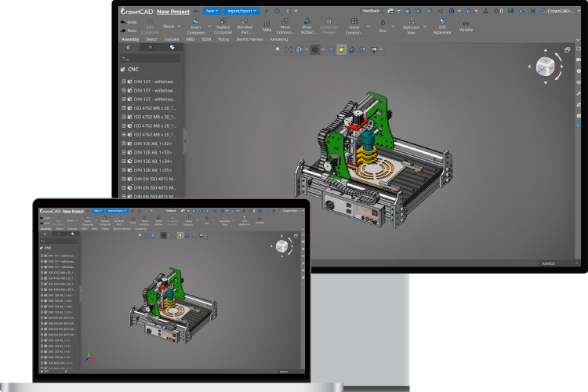Click the share icon in monitor top bar

point(441,11)
